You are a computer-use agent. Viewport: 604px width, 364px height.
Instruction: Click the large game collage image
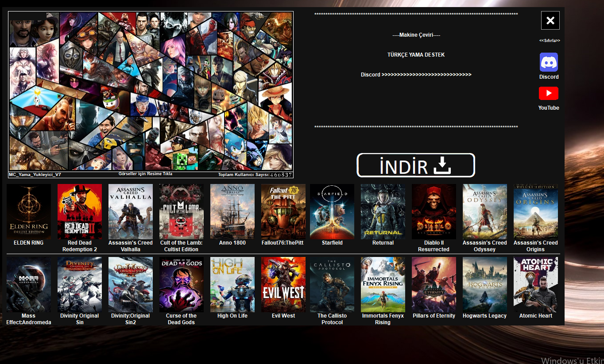[x=151, y=91]
